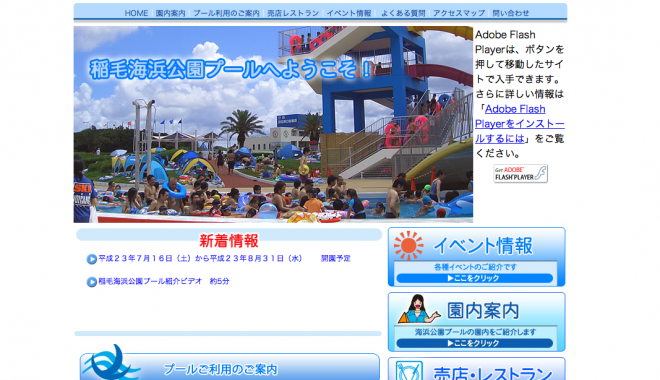Click the blue arrow icon beside 開園予定 news

click(91, 259)
